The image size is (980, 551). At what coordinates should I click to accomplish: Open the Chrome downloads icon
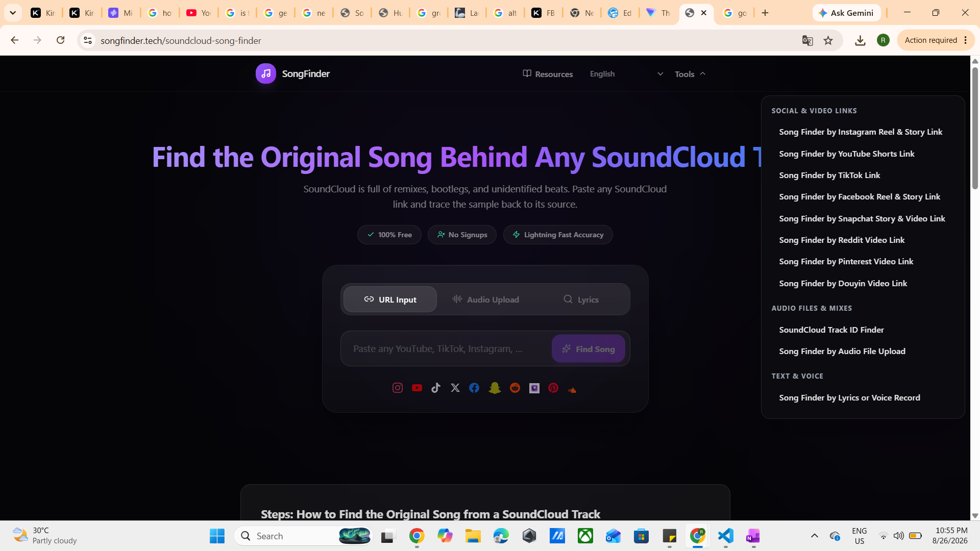tap(860, 40)
